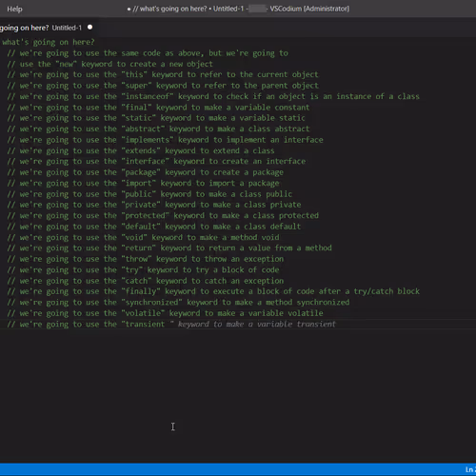
Task: Click the line "same code as above"
Action: [148, 53]
